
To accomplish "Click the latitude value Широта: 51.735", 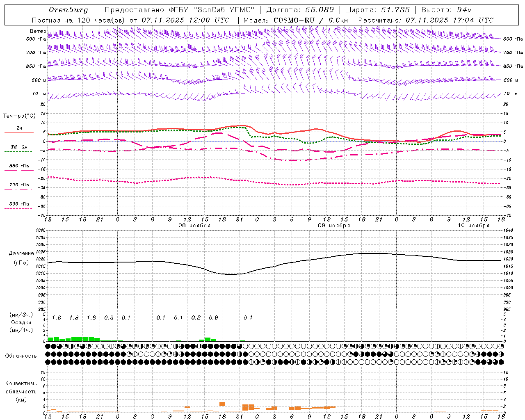I will click(377, 10).
